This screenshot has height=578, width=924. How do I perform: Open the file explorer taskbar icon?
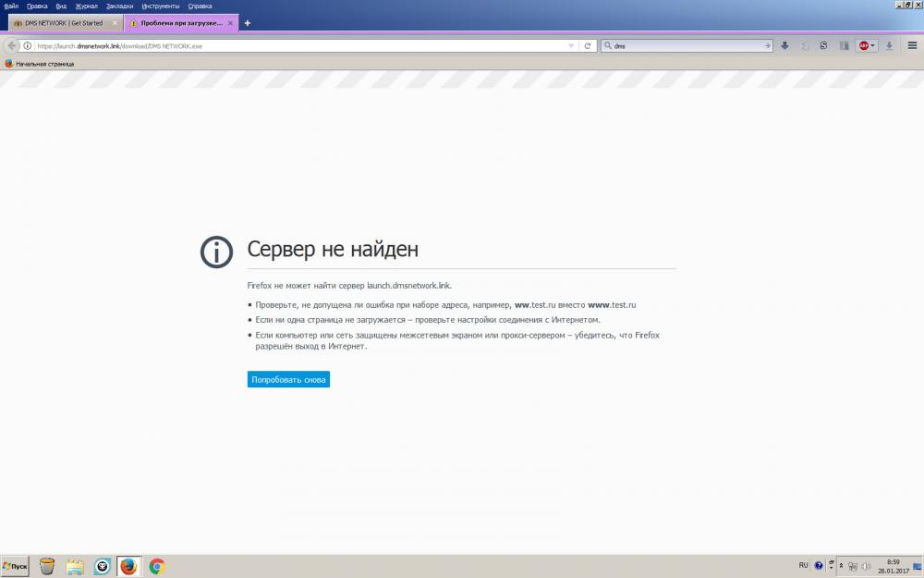coord(75,566)
